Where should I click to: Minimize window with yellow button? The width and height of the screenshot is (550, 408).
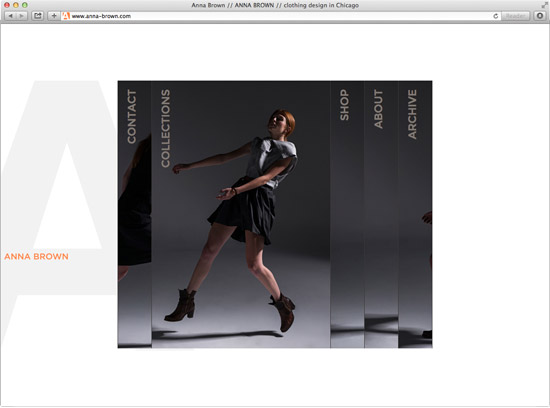[16, 5]
